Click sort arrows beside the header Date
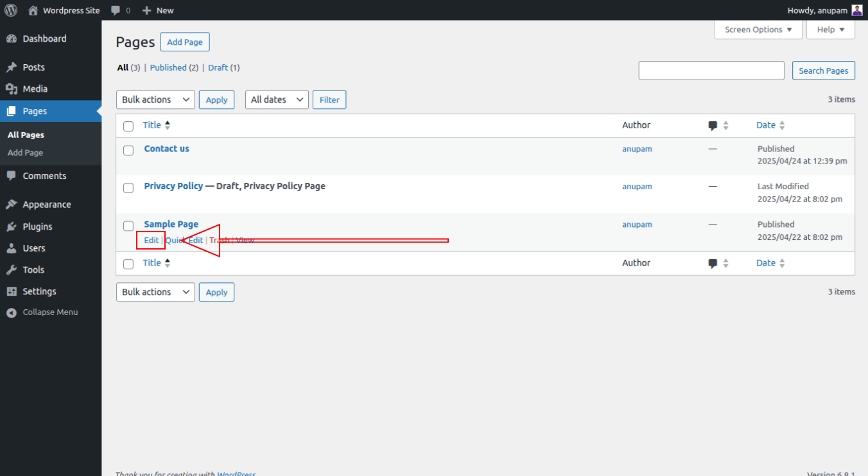 pyautogui.click(x=782, y=126)
